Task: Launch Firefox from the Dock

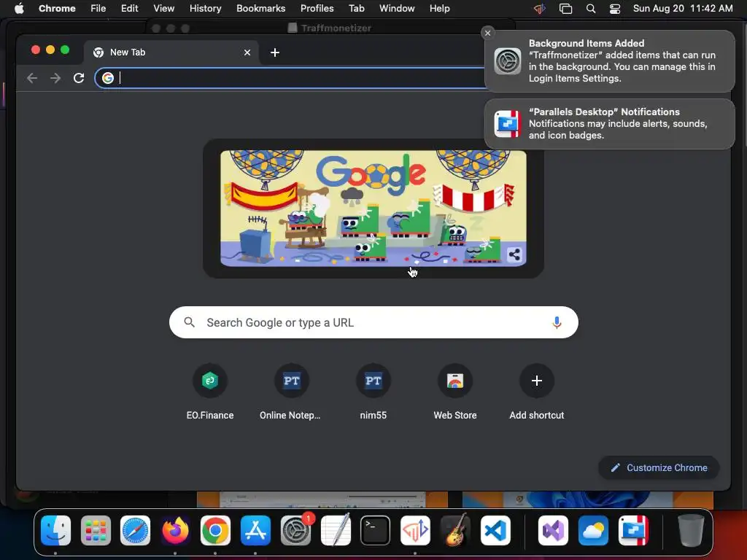Action: click(175, 530)
